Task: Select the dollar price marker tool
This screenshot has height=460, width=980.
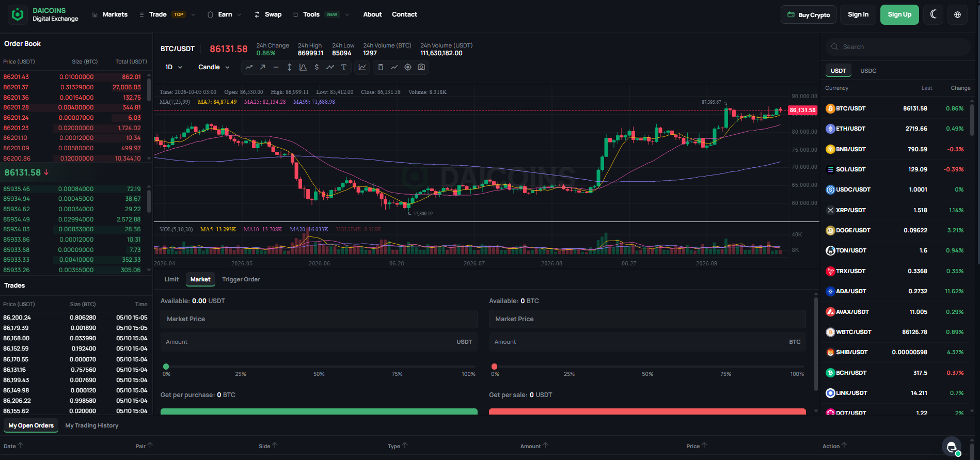Action: (x=317, y=67)
